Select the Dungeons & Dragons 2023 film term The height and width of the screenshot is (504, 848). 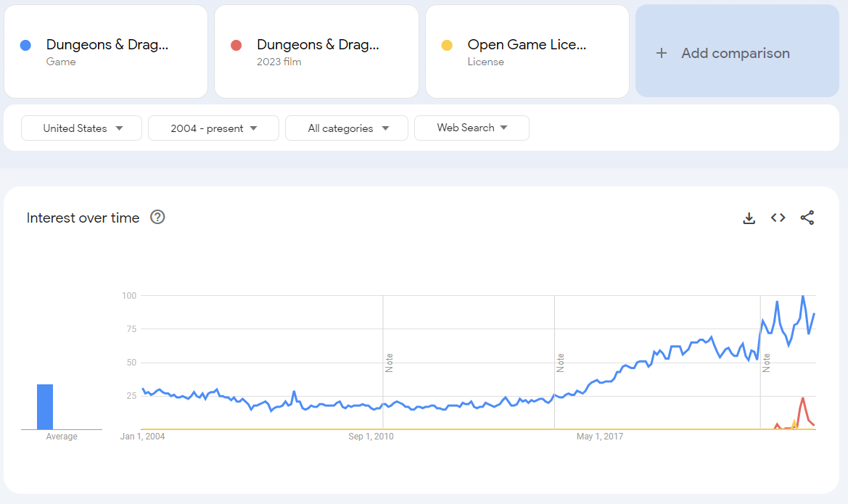click(x=318, y=45)
